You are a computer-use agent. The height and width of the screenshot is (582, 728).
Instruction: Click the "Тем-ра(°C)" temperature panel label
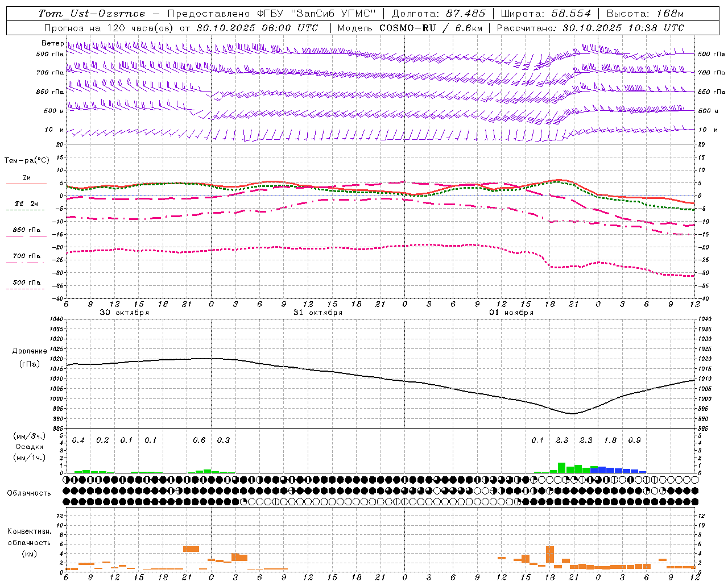coord(27,161)
